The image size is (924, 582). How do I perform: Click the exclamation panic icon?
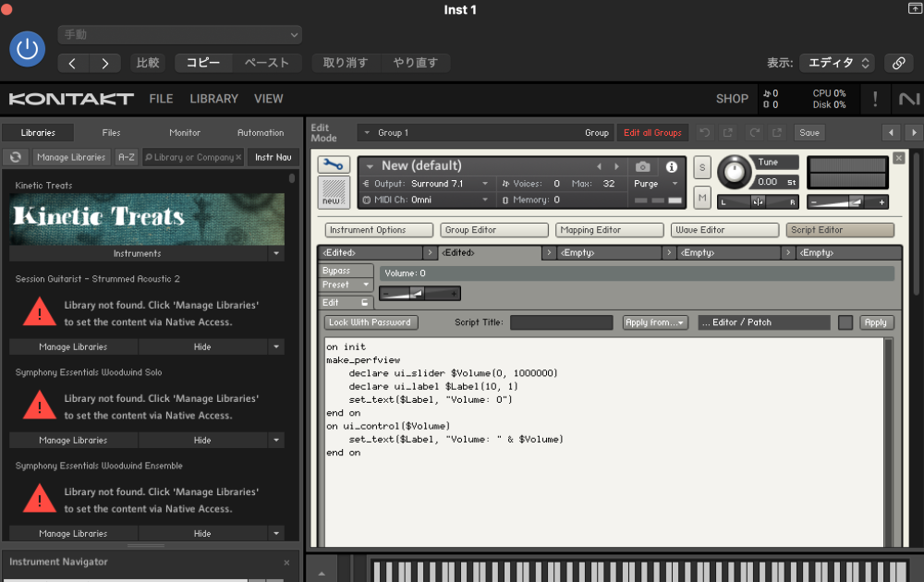[x=875, y=99]
